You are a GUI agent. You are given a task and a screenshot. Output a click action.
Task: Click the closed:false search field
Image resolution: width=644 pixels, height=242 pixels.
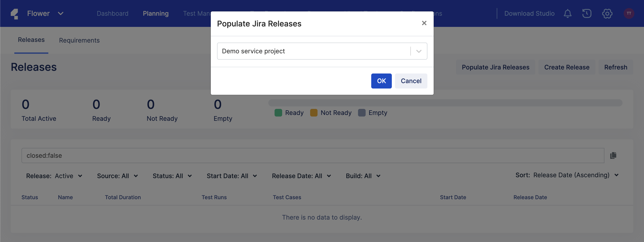coord(313,156)
